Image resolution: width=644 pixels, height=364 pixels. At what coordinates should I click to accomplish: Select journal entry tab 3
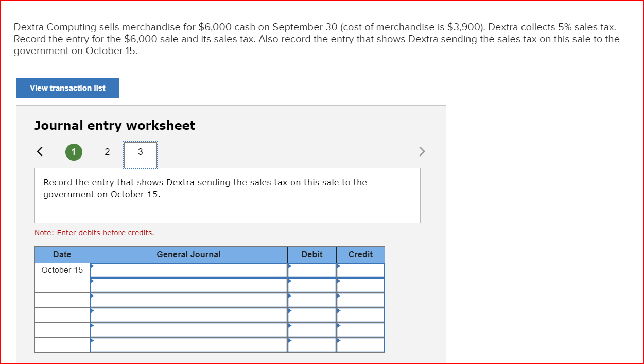pyautogui.click(x=140, y=152)
